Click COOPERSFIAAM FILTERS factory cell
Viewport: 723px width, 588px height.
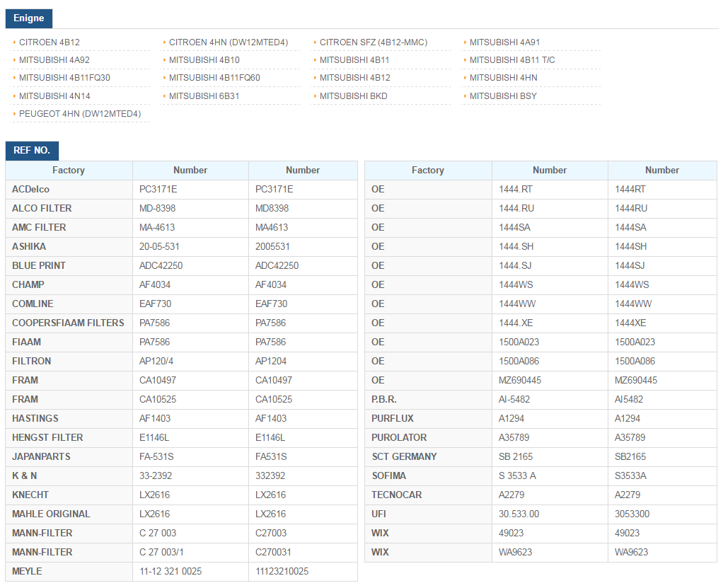pyautogui.click(x=69, y=323)
